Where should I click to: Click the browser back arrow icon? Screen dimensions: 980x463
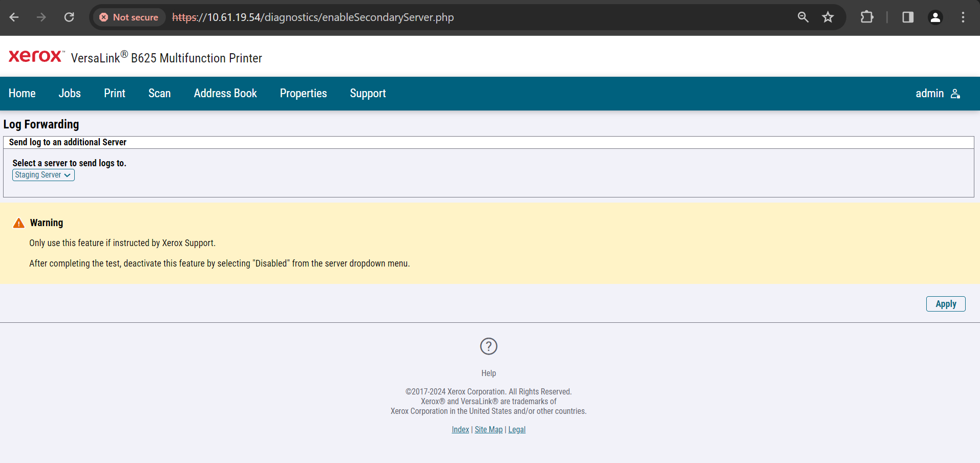click(x=14, y=17)
